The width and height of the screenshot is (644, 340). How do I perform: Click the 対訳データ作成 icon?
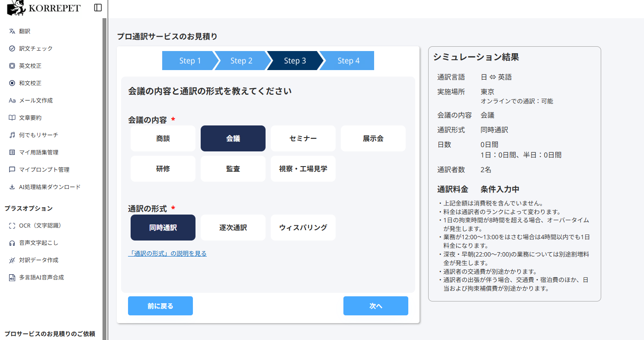[12, 260]
